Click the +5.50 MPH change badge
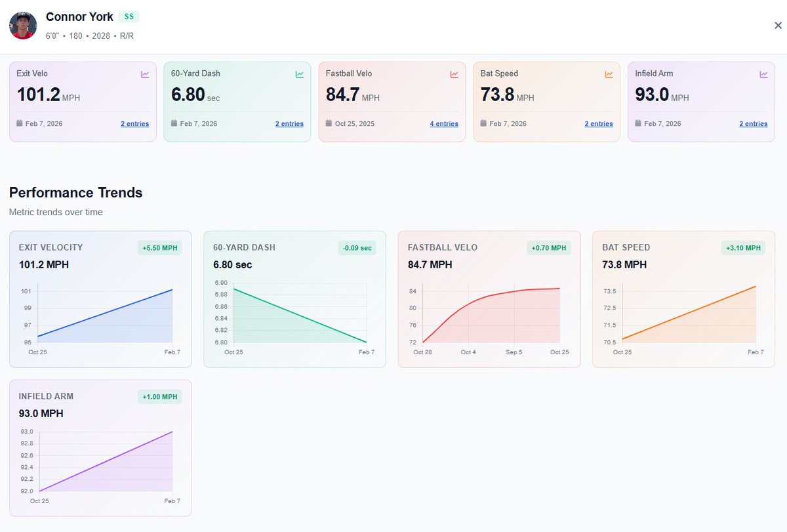787x532 pixels. (160, 248)
